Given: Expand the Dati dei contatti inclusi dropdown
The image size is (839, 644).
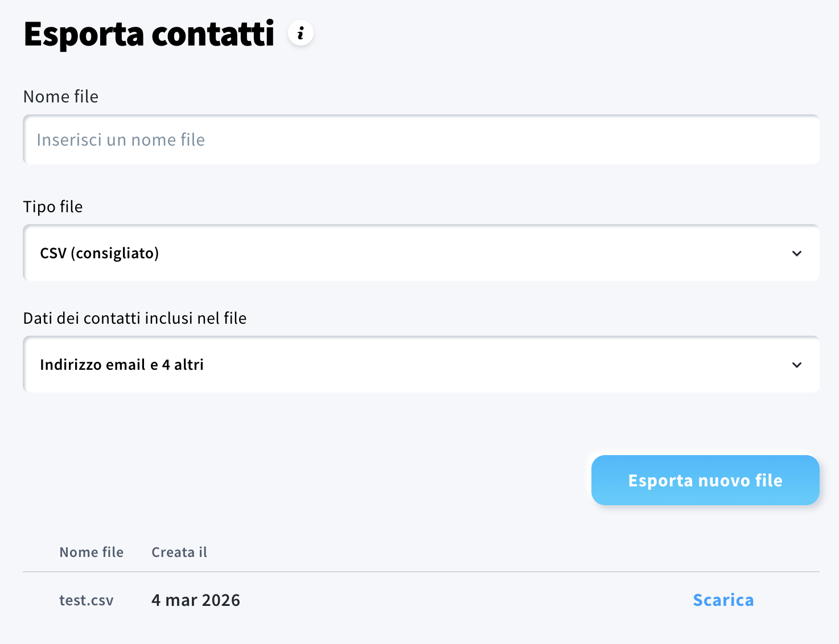Looking at the screenshot, I should [x=421, y=365].
